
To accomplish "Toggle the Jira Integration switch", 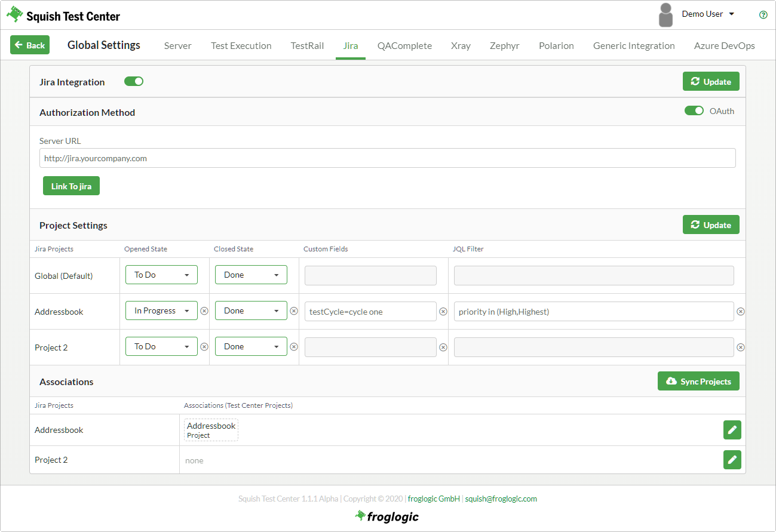I will coord(134,82).
